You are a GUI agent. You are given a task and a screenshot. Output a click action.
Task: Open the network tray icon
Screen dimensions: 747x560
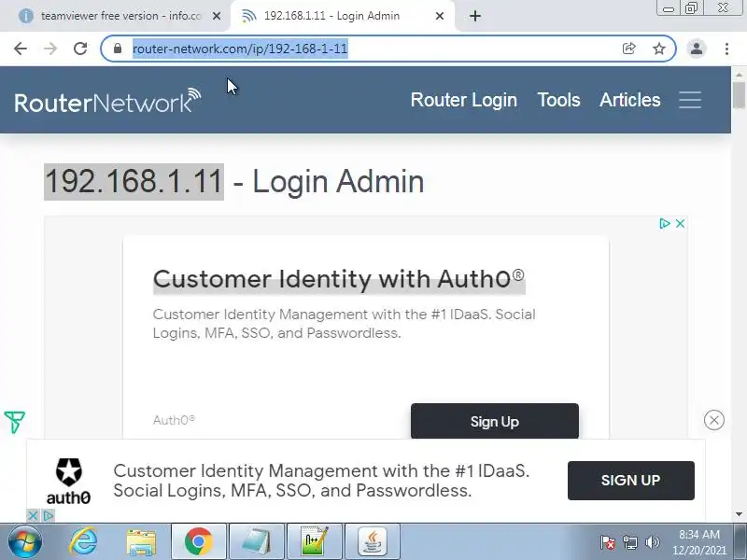(x=630, y=542)
